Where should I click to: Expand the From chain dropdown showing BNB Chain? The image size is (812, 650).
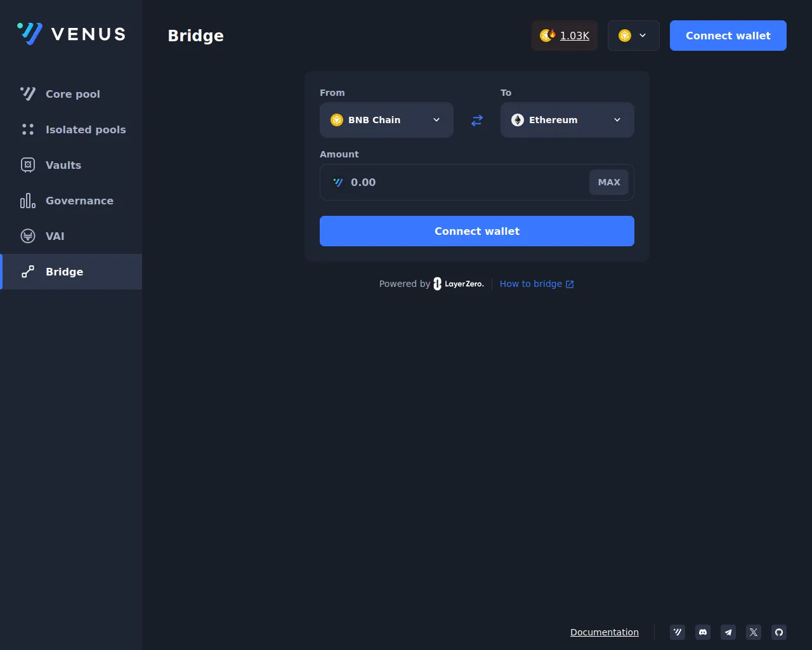pos(386,120)
